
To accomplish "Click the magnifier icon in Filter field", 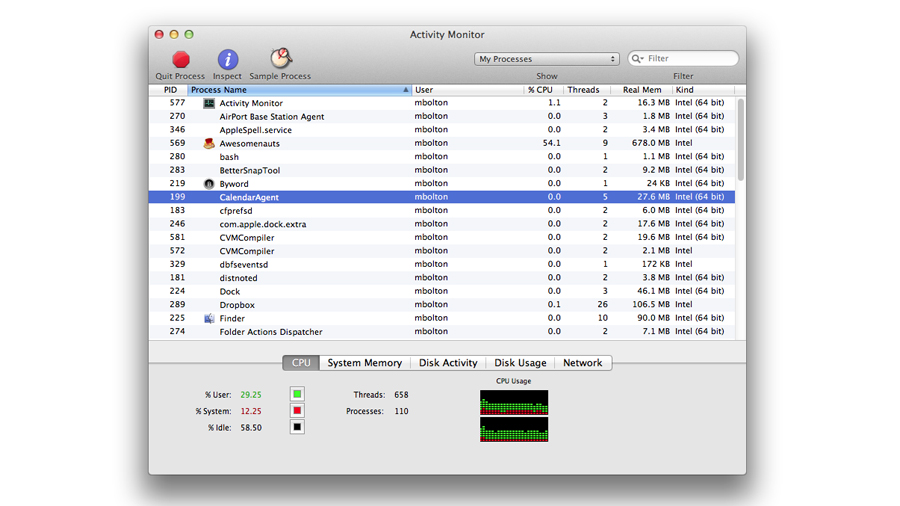I will pyautogui.click(x=637, y=59).
